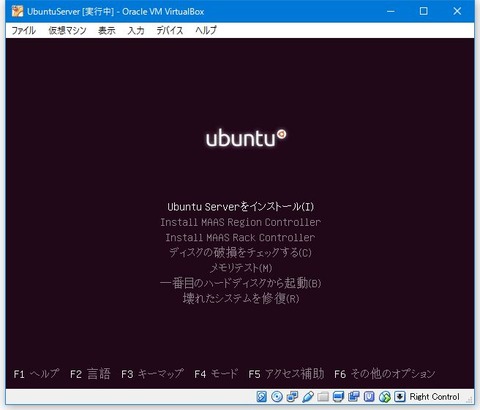Click the Right Control host key label
This screenshot has height=410, width=480.
[434, 397]
